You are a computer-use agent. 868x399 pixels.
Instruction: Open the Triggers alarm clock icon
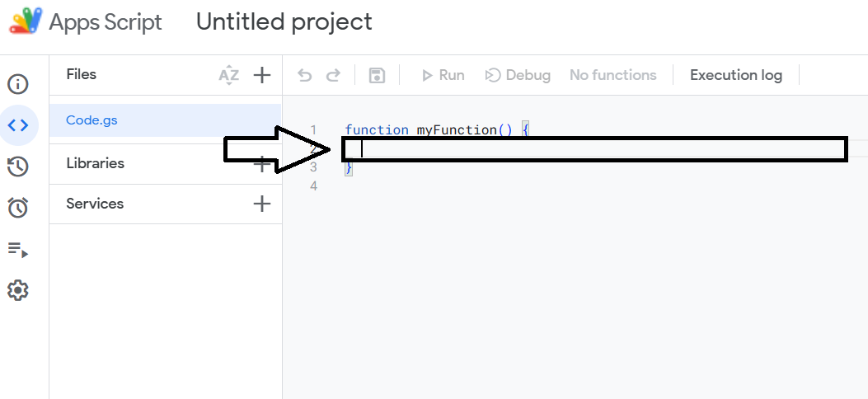(18, 208)
